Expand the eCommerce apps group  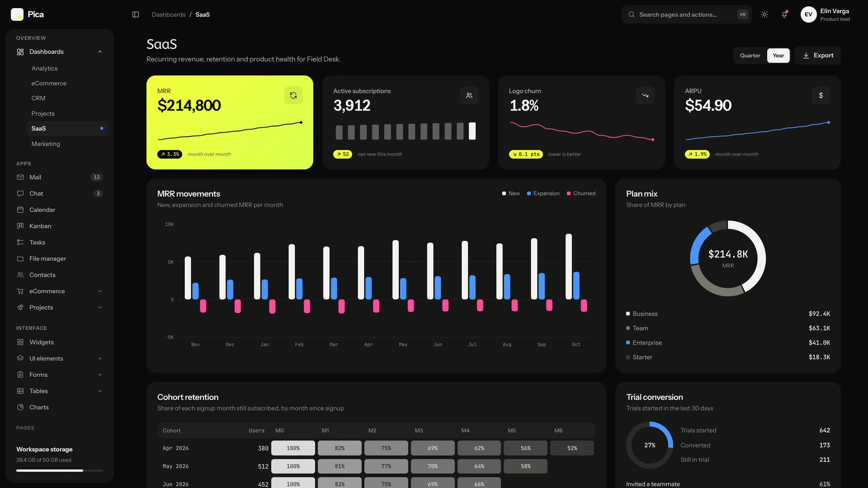click(x=60, y=291)
